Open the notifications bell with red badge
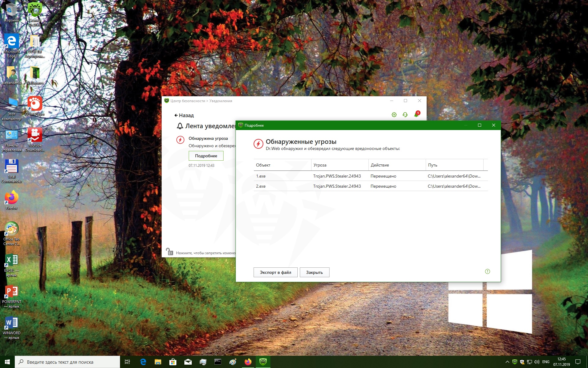 (x=417, y=114)
